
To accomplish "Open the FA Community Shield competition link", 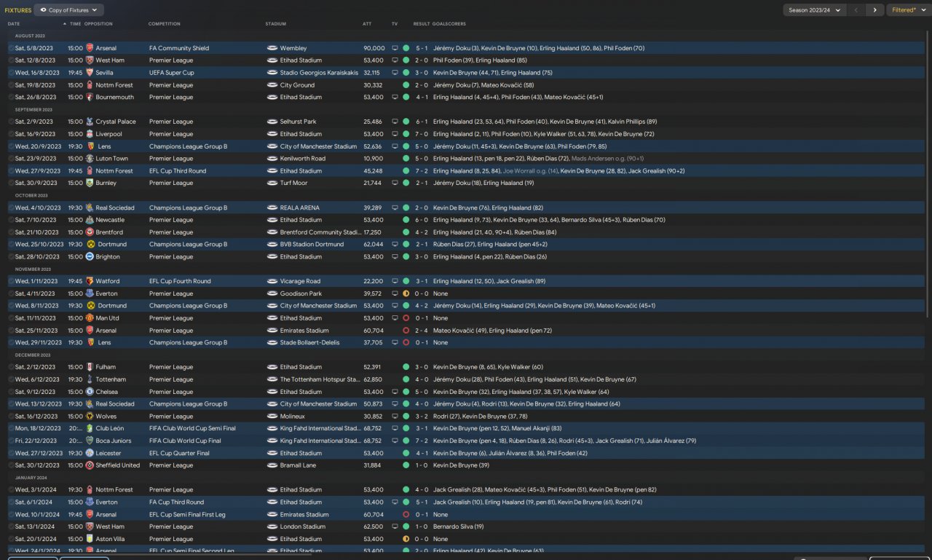I will tap(179, 48).
